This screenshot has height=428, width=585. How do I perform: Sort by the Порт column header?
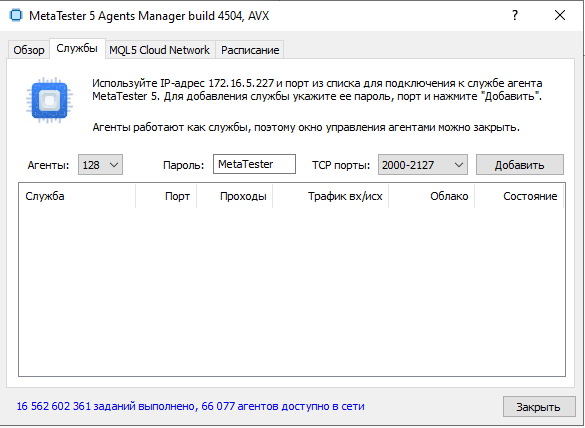tap(166, 196)
